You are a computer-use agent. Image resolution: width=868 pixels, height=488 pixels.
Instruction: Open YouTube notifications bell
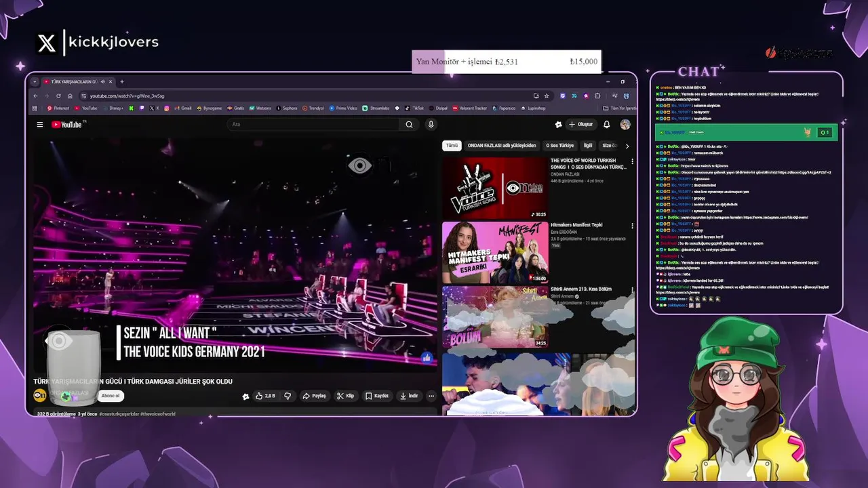point(607,125)
